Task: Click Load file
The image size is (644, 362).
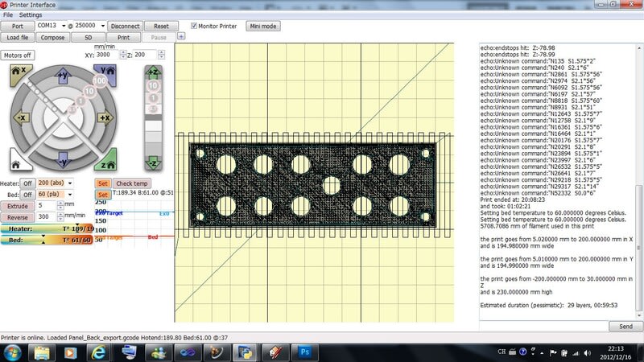Action: (x=18, y=37)
